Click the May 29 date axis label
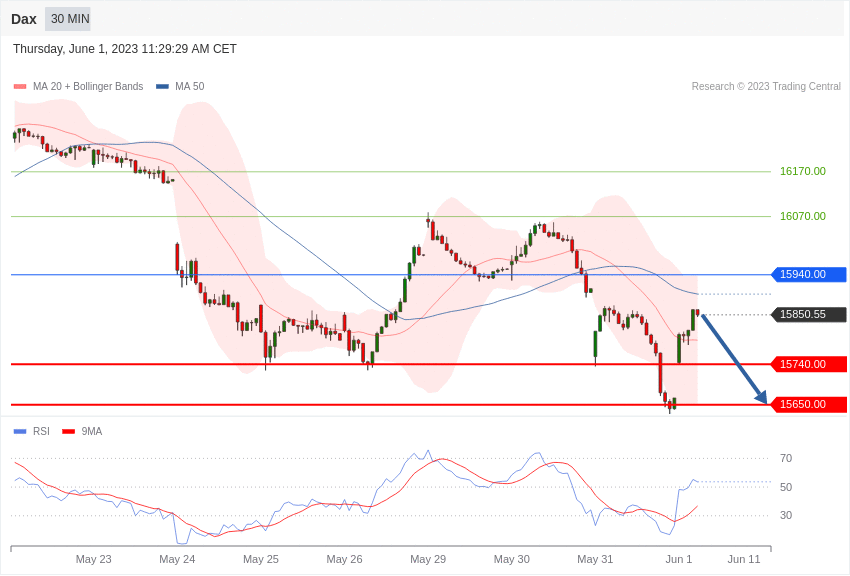Viewport: 850px width, 576px height. 428,559
